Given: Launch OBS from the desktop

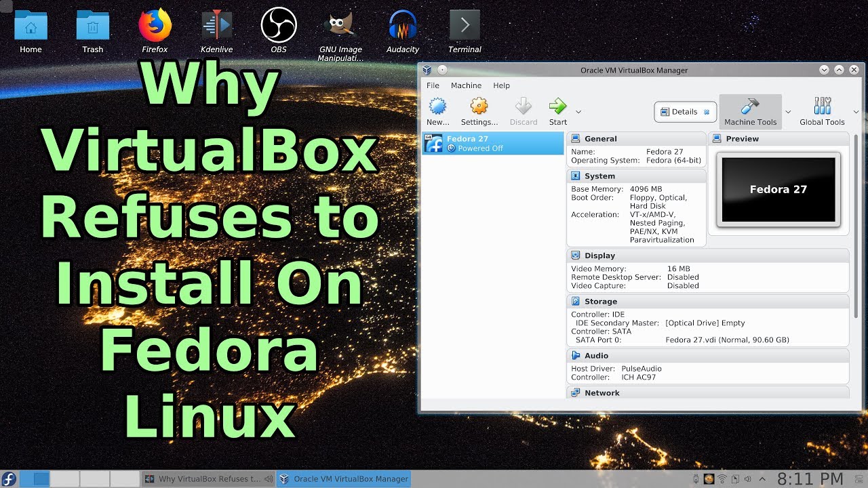Looking at the screenshot, I should click(x=278, y=31).
